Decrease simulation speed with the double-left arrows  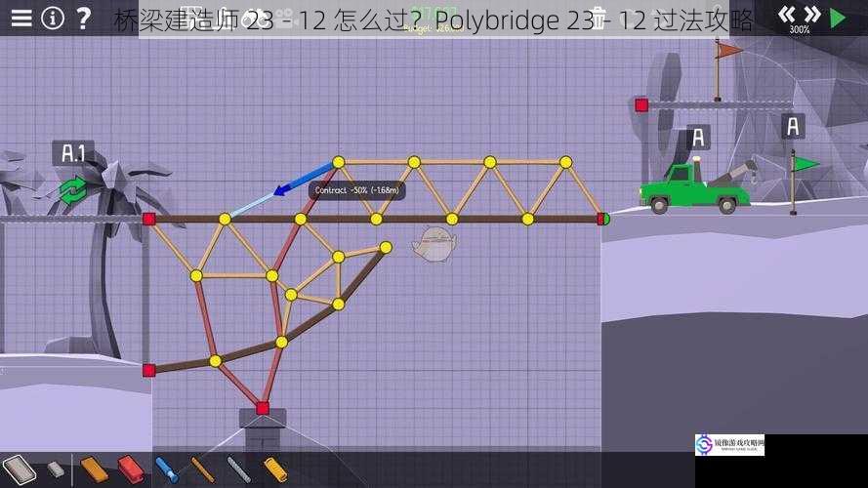pyautogui.click(x=786, y=15)
